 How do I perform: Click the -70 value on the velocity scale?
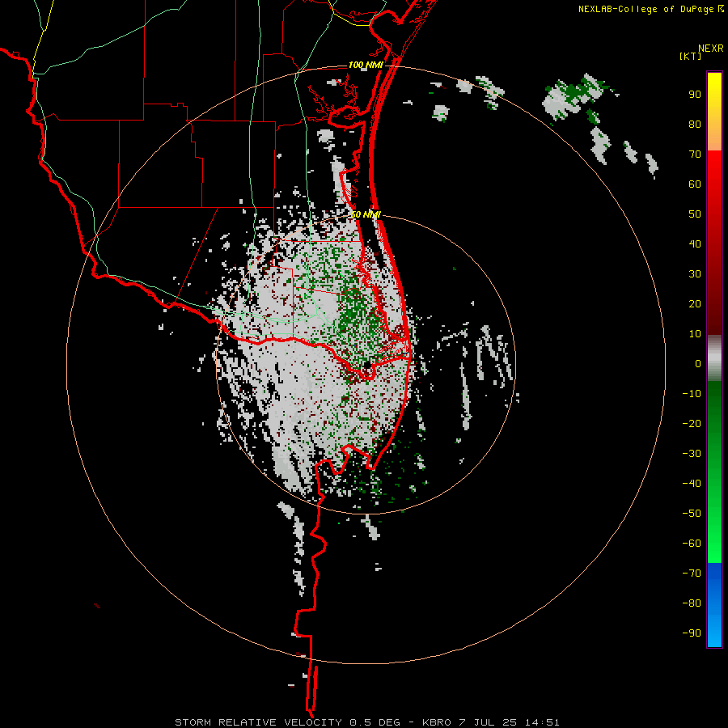click(x=692, y=574)
